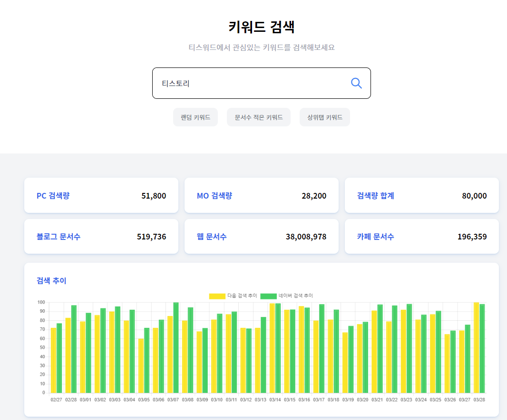Click the subtitle 티스워드에서 관심있는 키워드를 검색해보세요

(x=261, y=48)
